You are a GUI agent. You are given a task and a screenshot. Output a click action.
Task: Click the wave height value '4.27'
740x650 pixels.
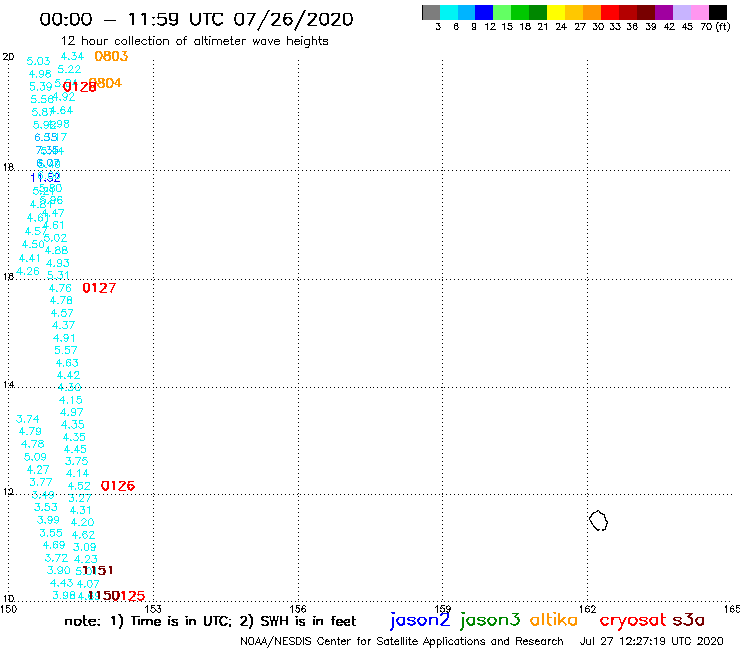pyautogui.click(x=38, y=470)
